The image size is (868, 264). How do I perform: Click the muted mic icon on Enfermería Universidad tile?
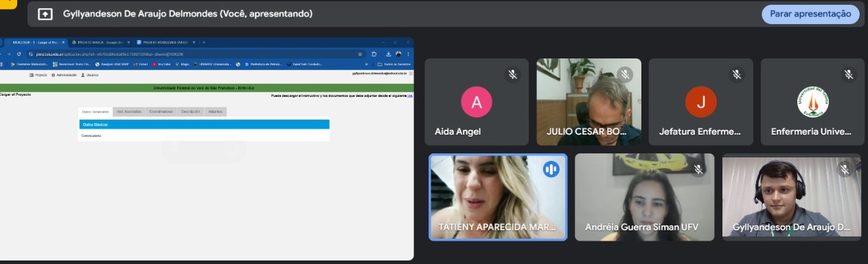click(849, 74)
